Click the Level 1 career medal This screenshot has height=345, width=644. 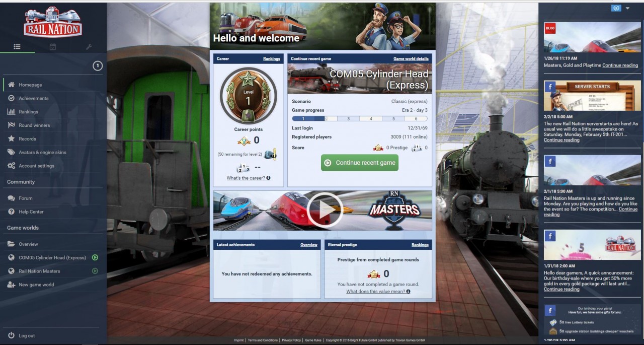point(248,96)
